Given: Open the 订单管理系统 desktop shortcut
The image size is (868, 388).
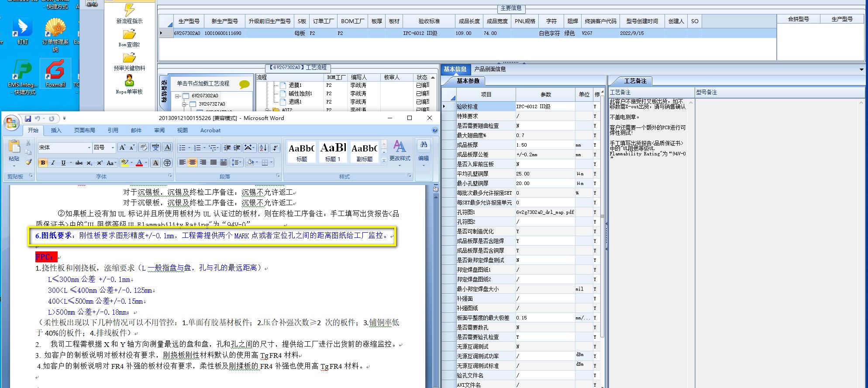Looking at the screenshot, I should click(x=55, y=35).
